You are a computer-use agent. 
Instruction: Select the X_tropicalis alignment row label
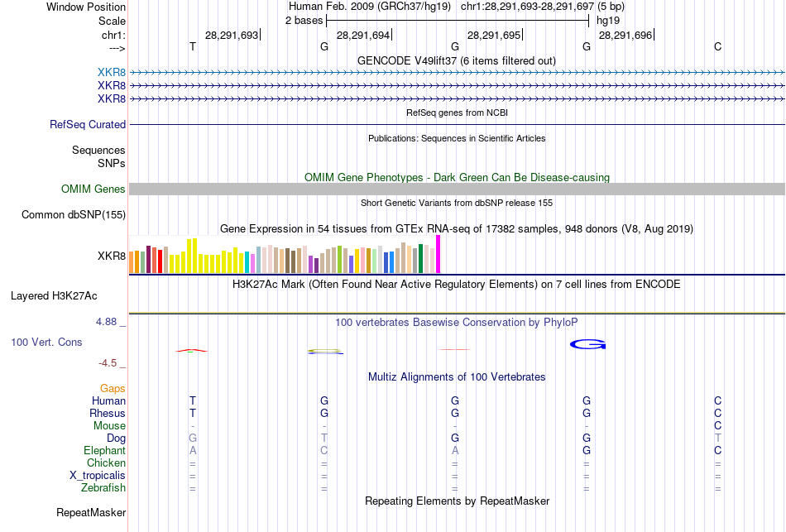(98, 476)
